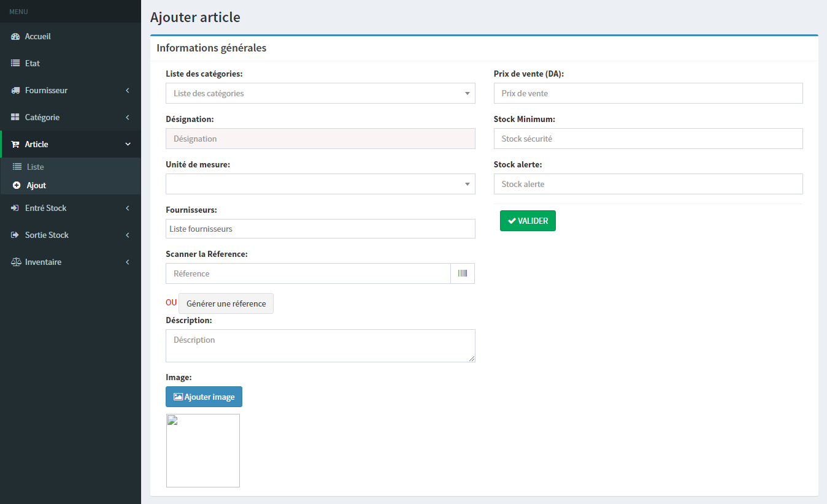Viewport: 827px width, 504px height.
Task: Click the Ajouter image button
Action: point(204,397)
